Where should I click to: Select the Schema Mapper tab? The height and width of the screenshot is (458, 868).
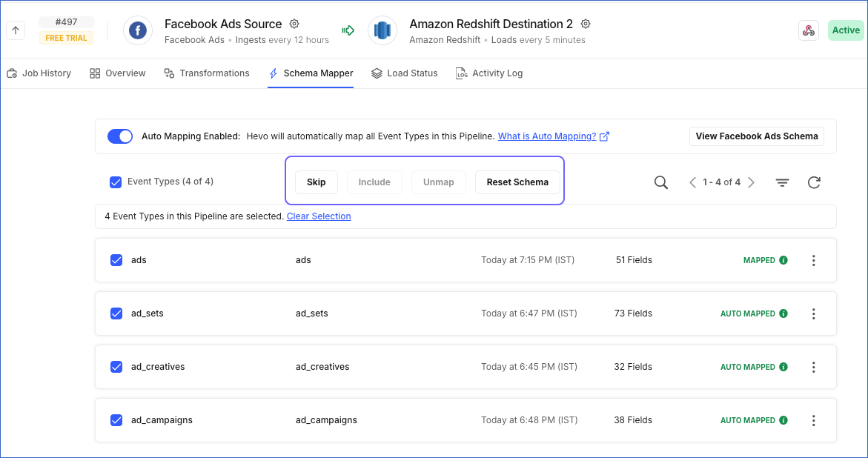click(311, 73)
